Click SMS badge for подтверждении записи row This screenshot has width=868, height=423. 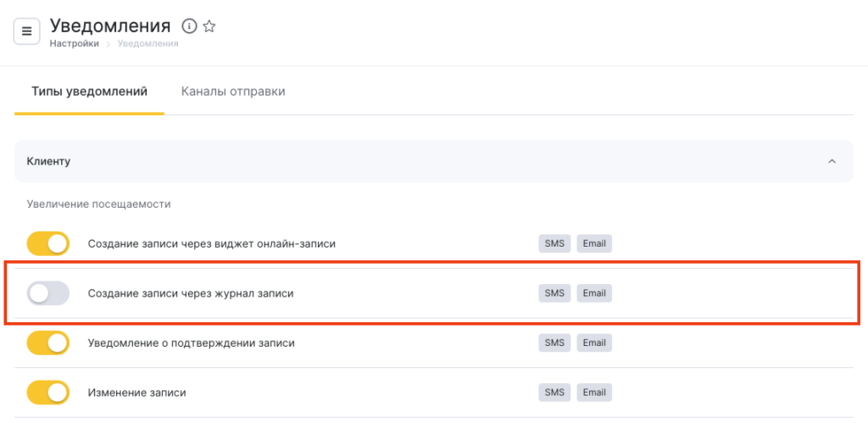(x=554, y=343)
